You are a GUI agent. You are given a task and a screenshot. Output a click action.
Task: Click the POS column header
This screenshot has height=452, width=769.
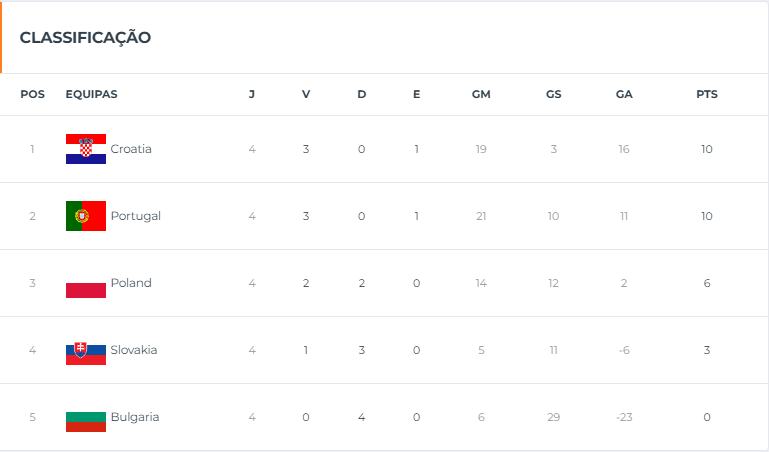32,94
